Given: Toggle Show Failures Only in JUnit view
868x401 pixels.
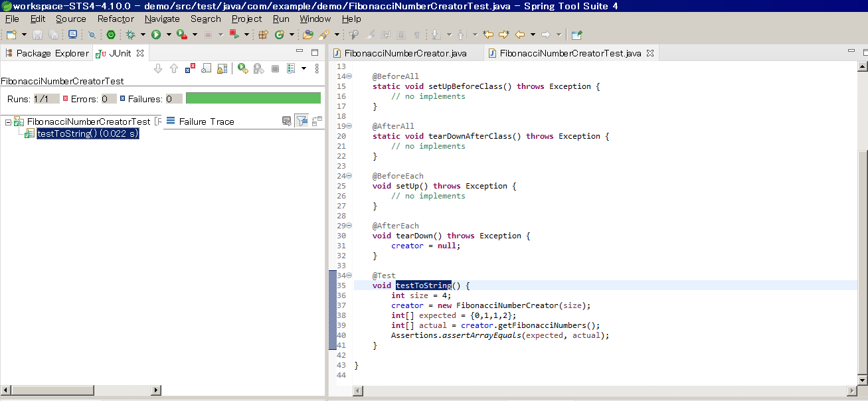Looking at the screenshot, I should (191, 68).
